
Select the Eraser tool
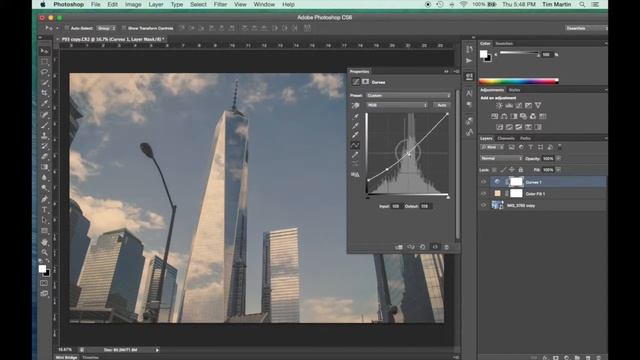(x=44, y=157)
